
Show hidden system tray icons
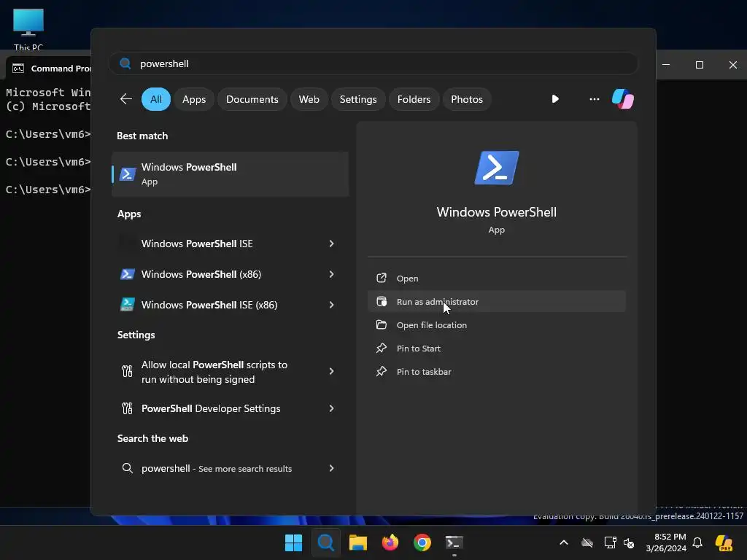click(564, 542)
